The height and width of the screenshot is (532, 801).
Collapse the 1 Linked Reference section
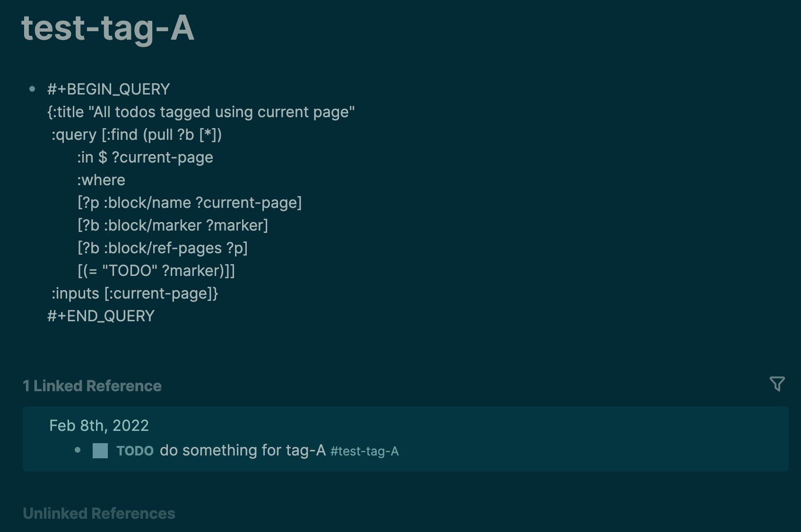point(91,386)
